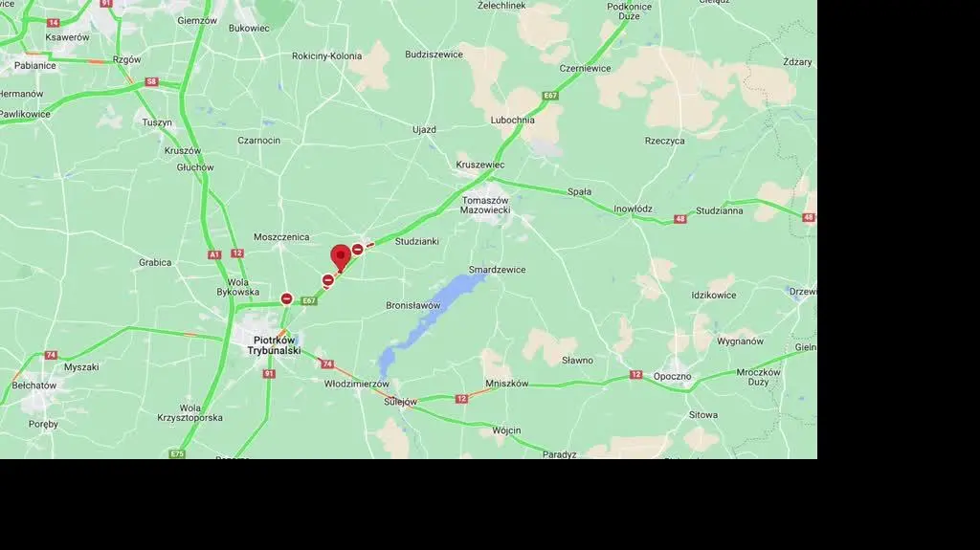Click the 91 road shield below Piotrków Trybunalski
The height and width of the screenshot is (550, 980).
coord(269,374)
